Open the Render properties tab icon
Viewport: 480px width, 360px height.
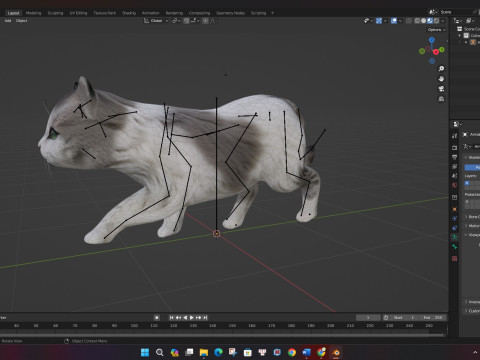point(455,147)
